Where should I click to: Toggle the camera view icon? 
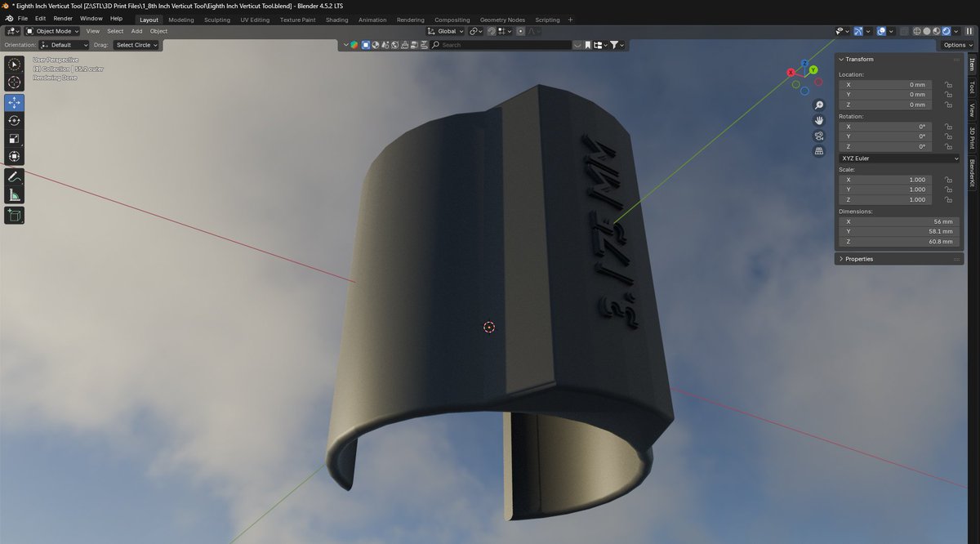819,136
